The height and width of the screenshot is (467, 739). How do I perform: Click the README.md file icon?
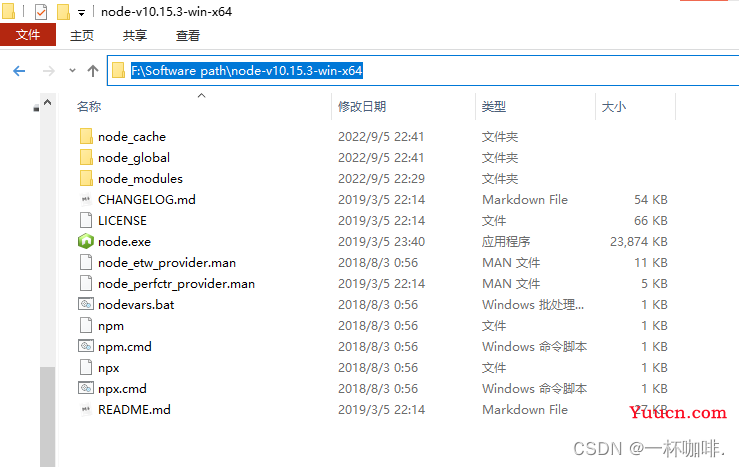point(86,409)
